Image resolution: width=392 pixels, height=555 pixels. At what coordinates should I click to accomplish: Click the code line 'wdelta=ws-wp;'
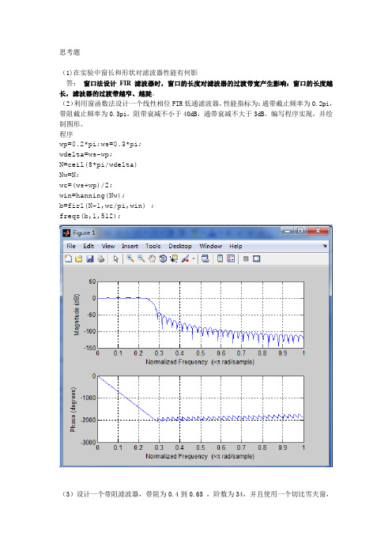(85, 154)
